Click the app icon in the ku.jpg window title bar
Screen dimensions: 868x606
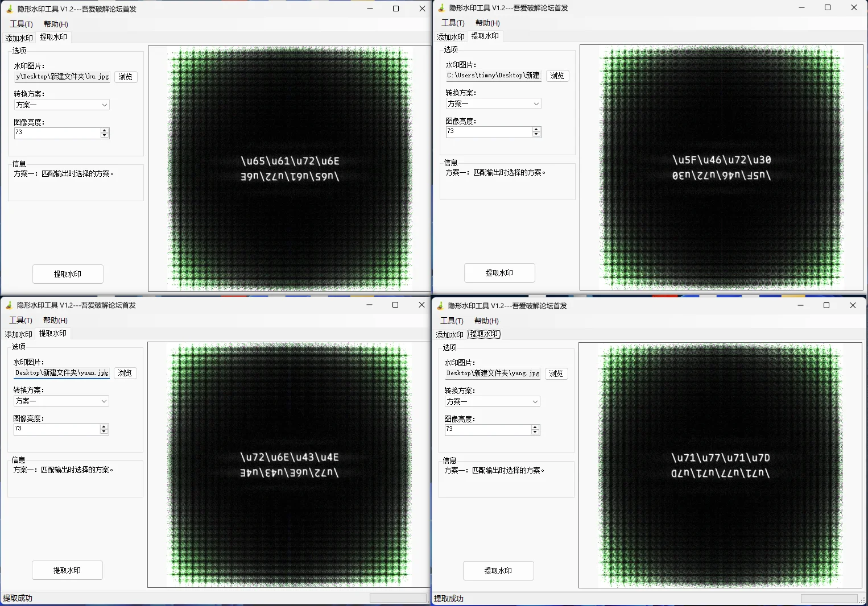click(9, 9)
